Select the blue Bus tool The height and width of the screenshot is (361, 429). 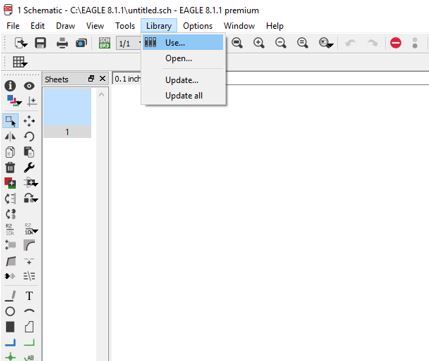pos(10,342)
